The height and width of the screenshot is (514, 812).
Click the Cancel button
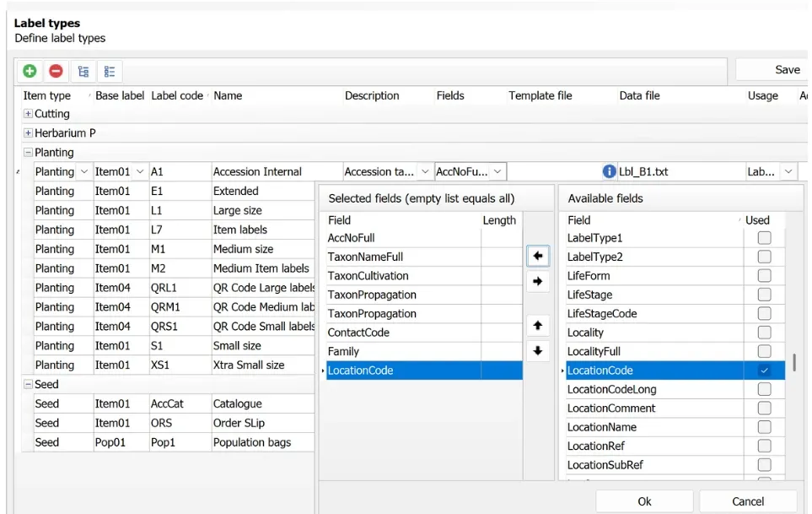(x=748, y=501)
